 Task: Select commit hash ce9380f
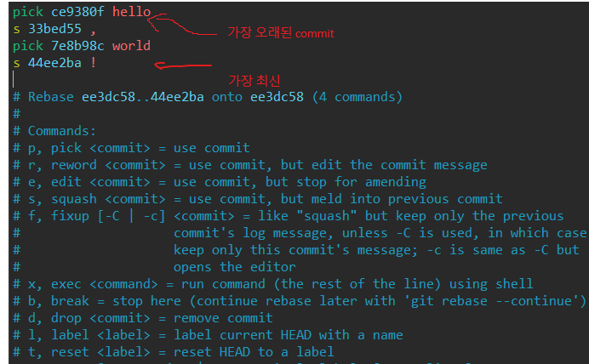point(77,12)
